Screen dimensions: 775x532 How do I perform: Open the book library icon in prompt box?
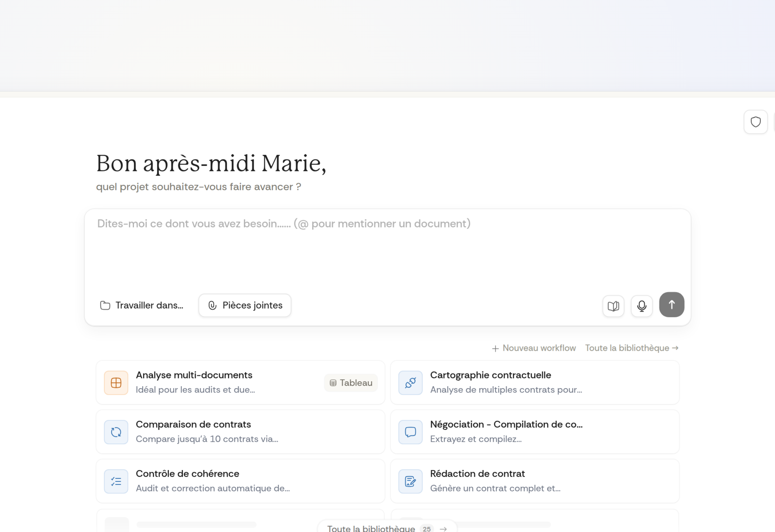613,306
